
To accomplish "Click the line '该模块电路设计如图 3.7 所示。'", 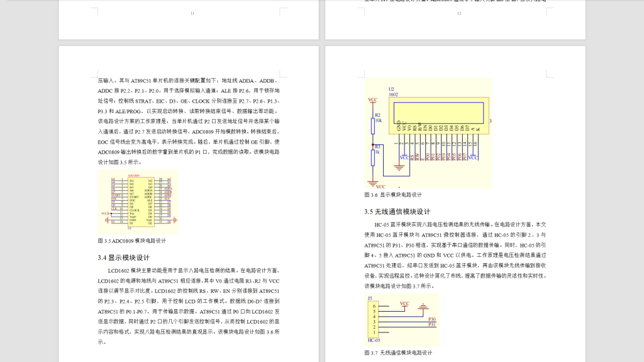I will [x=399, y=286].
